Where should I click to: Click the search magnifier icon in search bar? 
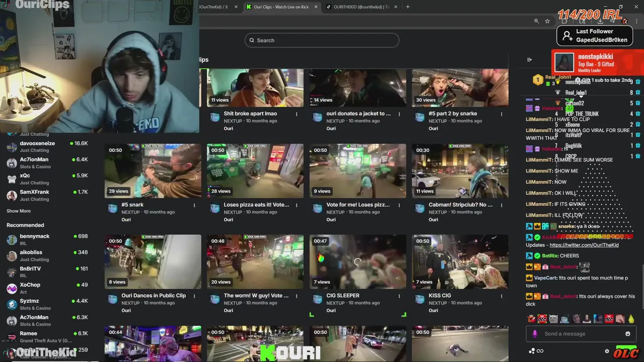coord(252,40)
